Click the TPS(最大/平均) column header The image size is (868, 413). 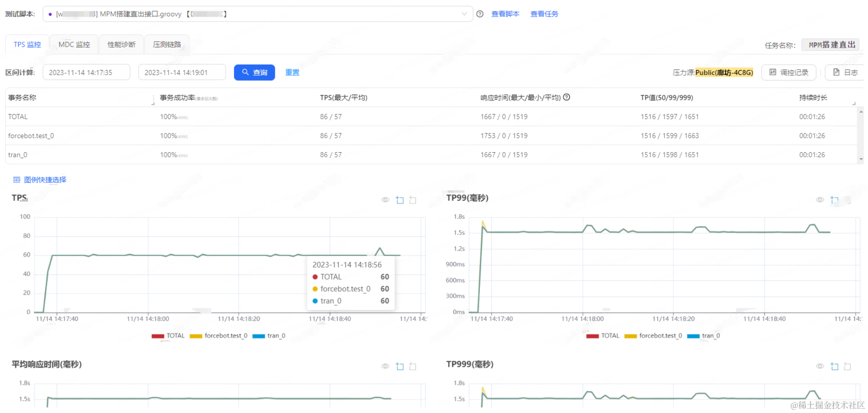[344, 98]
